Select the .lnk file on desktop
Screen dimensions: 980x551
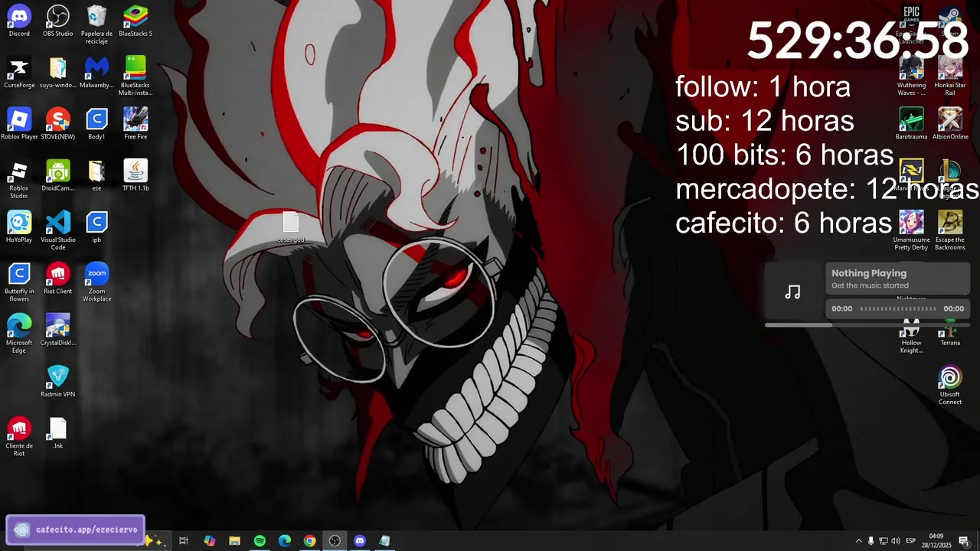(58, 433)
